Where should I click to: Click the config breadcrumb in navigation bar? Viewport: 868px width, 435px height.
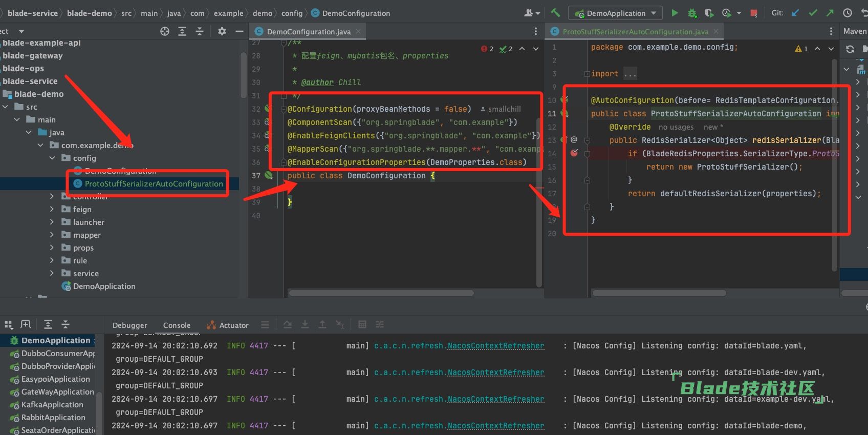(292, 13)
